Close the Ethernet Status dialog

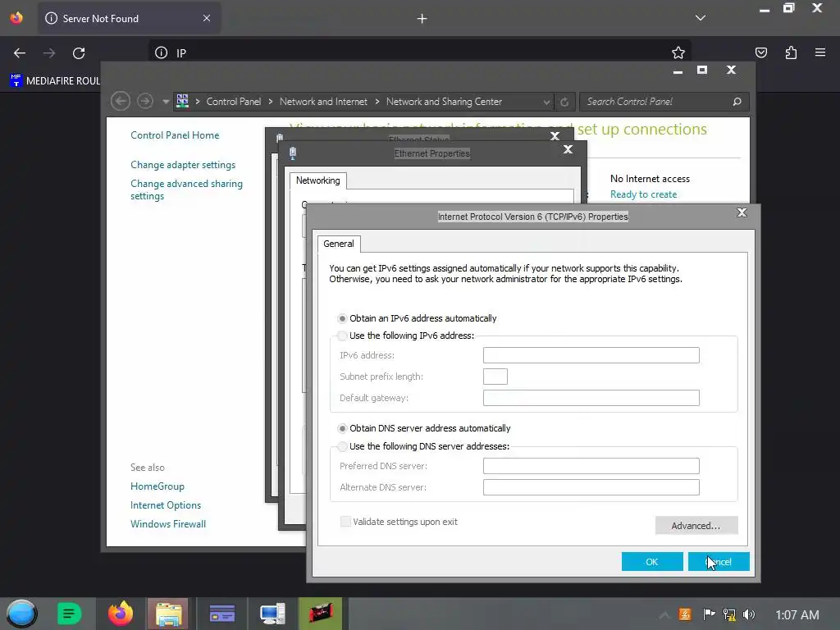(555, 136)
